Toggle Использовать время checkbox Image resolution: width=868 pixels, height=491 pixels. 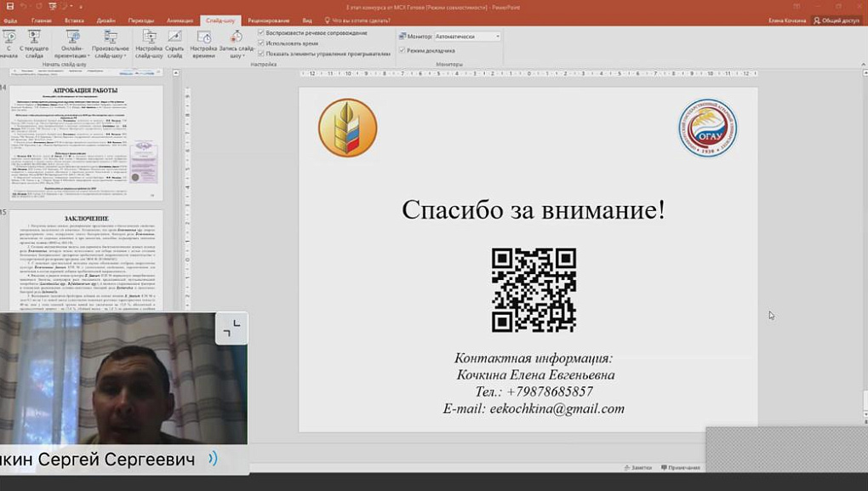(x=261, y=43)
